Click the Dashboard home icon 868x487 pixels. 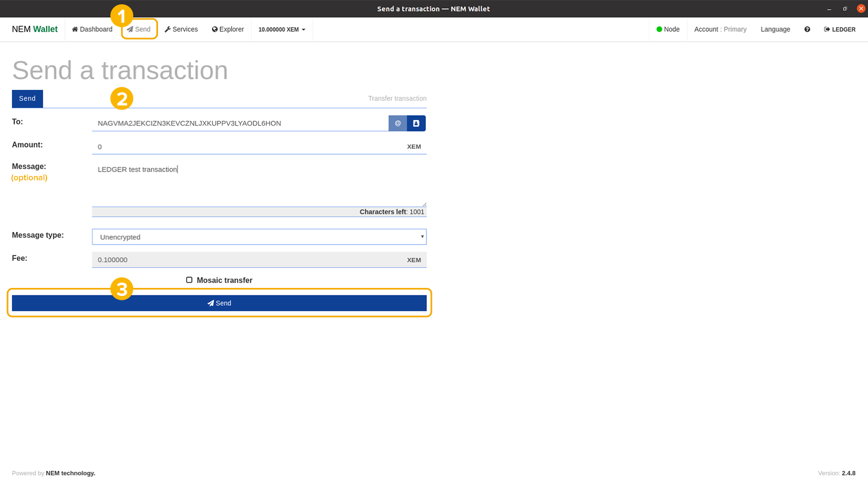75,29
